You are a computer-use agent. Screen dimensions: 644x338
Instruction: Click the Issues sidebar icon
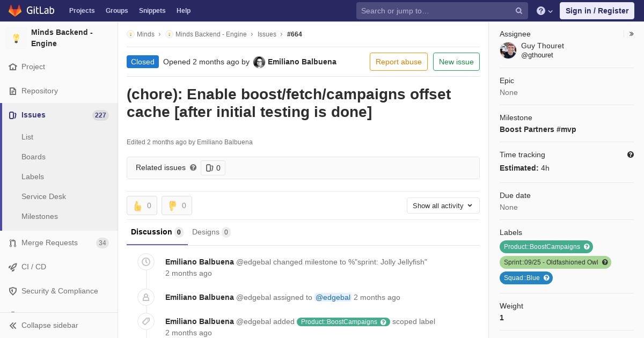pyautogui.click(x=13, y=115)
